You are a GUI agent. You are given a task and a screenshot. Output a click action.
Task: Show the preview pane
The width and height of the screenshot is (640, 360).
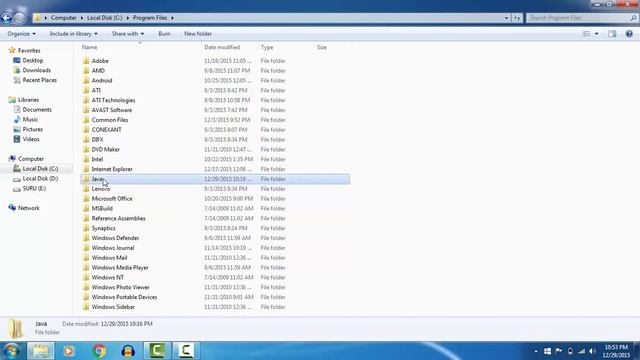pos(612,34)
